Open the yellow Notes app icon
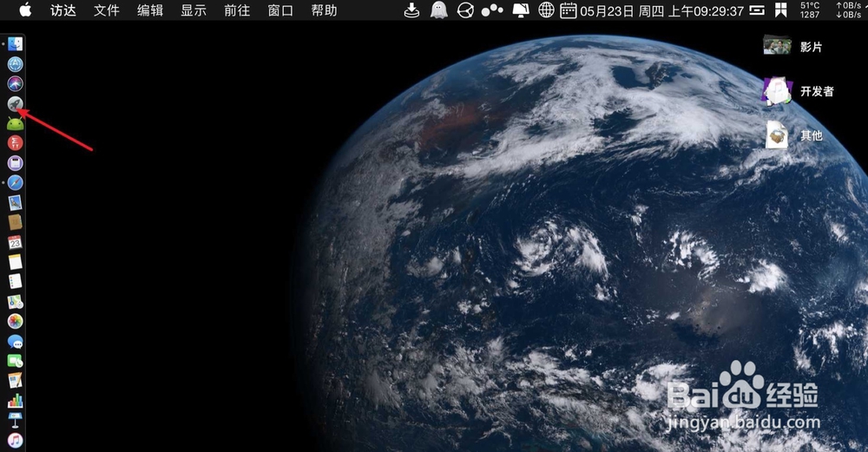This screenshot has height=452, width=868. point(15,262)
